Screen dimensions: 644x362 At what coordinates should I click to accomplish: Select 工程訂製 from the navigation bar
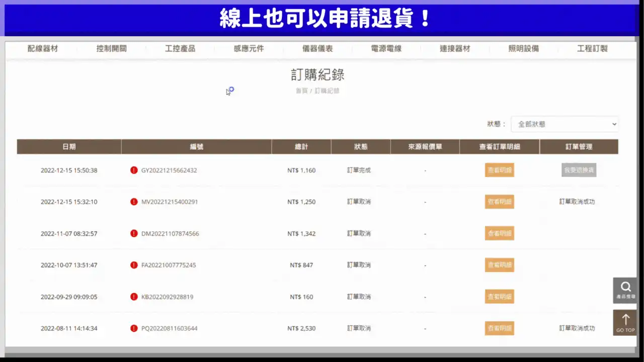[x=592, y=48]
